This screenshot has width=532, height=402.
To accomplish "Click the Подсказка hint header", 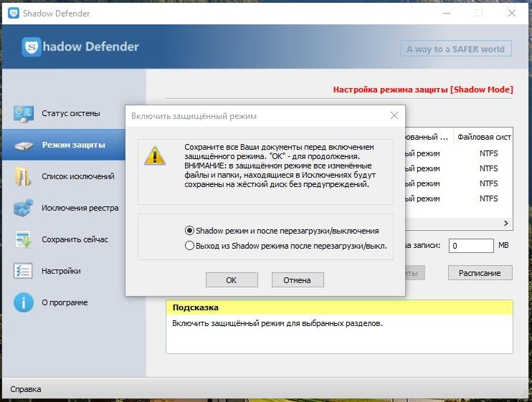I will [339, 308].
